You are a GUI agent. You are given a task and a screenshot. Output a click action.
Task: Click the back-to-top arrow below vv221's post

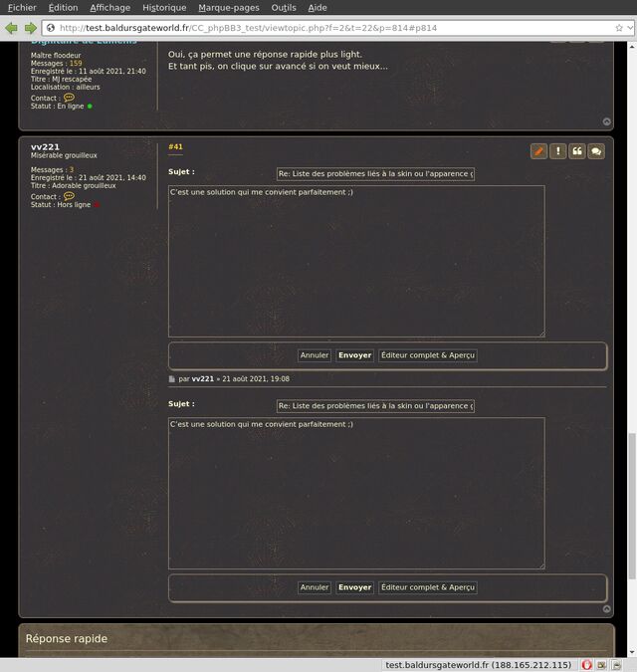pos(607,608)
